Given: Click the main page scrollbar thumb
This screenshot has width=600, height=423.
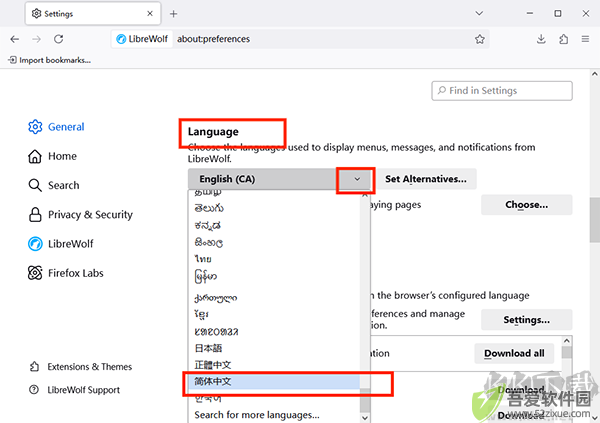Looking at the screenshot, I should coord(594,220).
